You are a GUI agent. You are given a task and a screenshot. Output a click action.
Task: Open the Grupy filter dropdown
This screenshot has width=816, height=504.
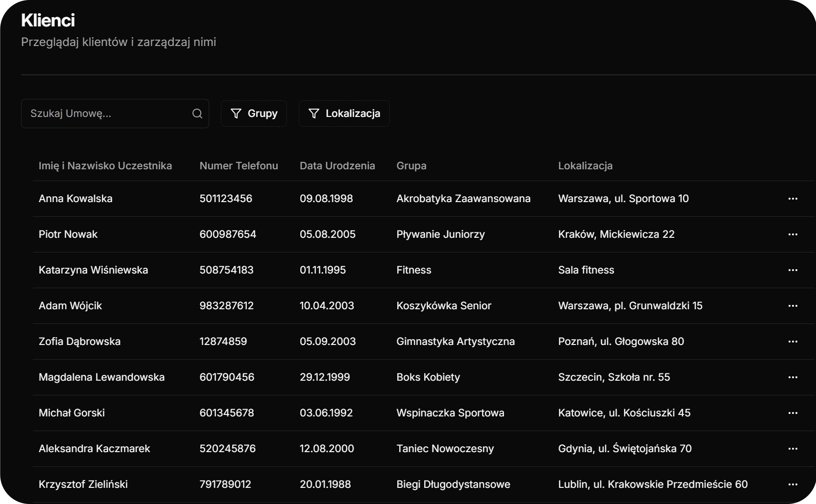(x=254, y=114)
